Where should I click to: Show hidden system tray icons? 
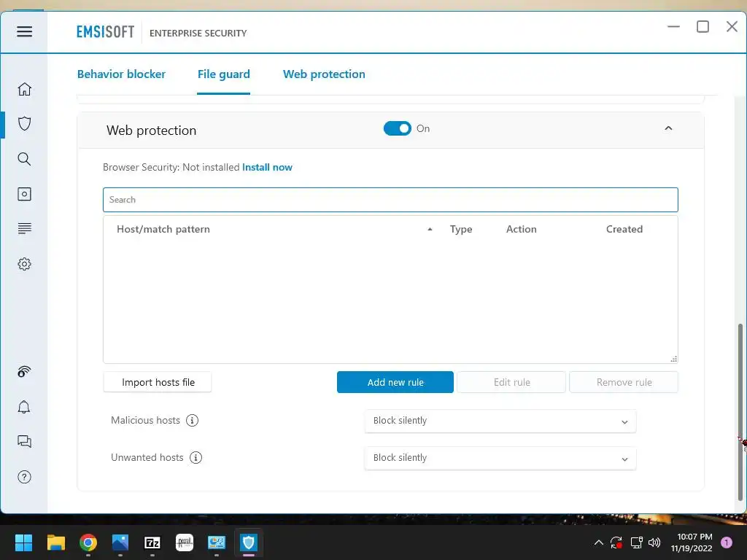tap(599, 542)
